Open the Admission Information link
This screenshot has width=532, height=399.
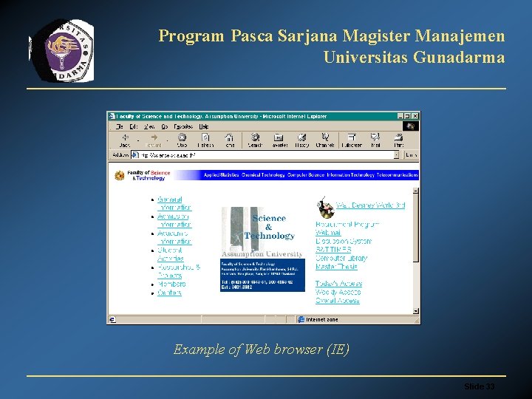(174, 220)
